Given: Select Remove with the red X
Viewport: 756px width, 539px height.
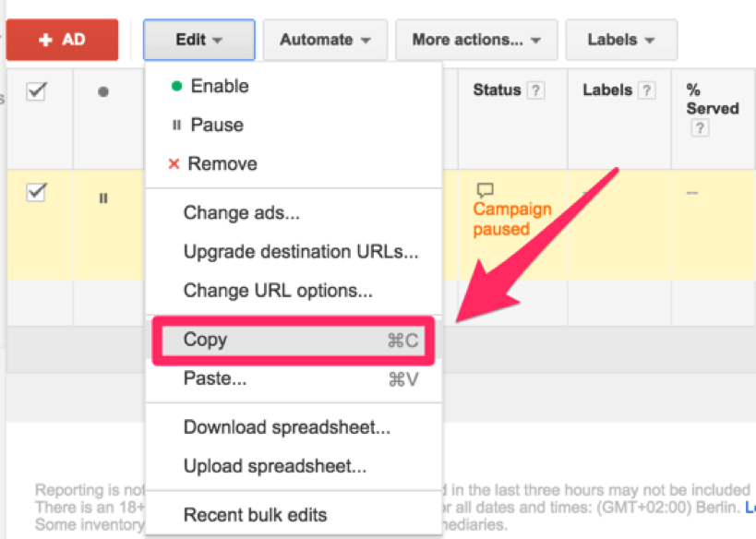Looking at the screenshot, I should (x=222, y=163).
